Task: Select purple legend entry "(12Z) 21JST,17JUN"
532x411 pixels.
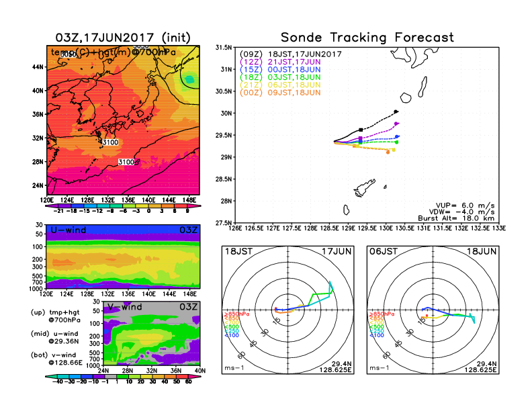Action: [280, 62]
